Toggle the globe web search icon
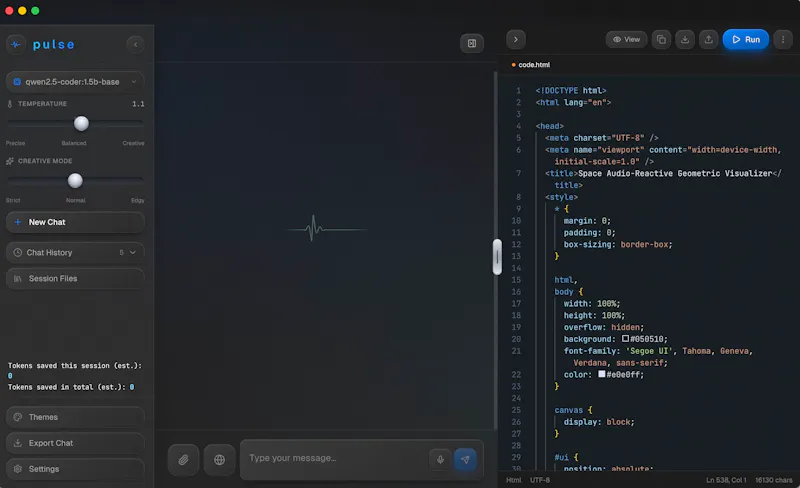 tap(219, 460)
